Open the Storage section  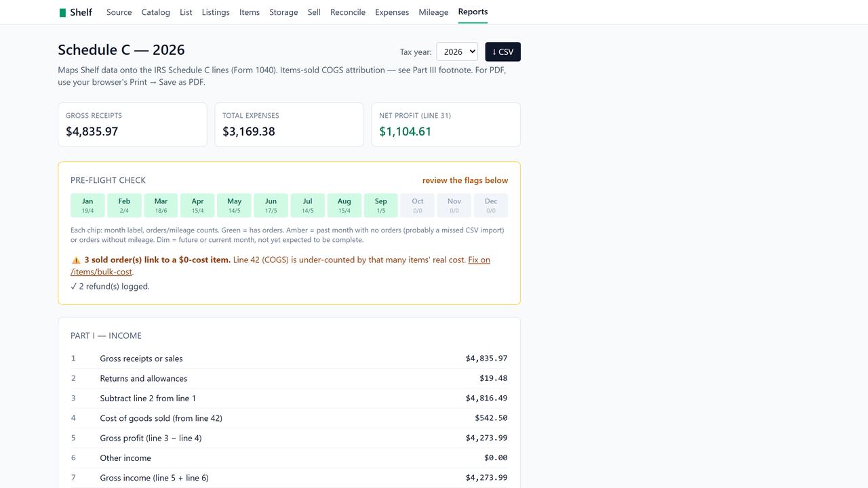(283, 12)
